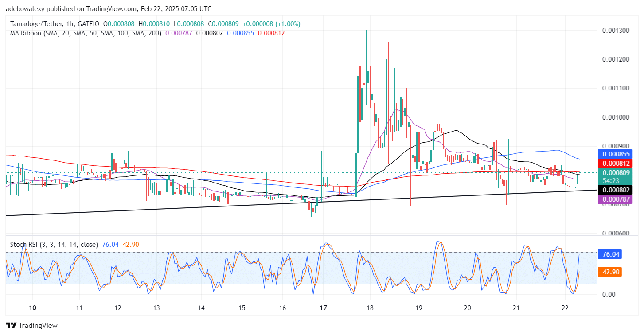Click the 0.001100 price axis value

[x=616, y=88]
